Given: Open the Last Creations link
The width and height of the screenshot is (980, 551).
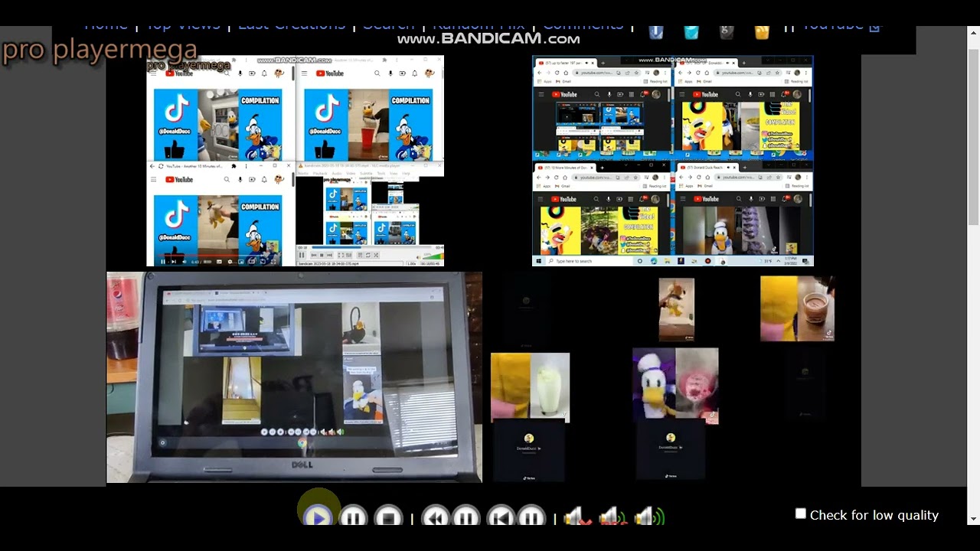Looking at the screenshot, I should [x=292, y=26].
